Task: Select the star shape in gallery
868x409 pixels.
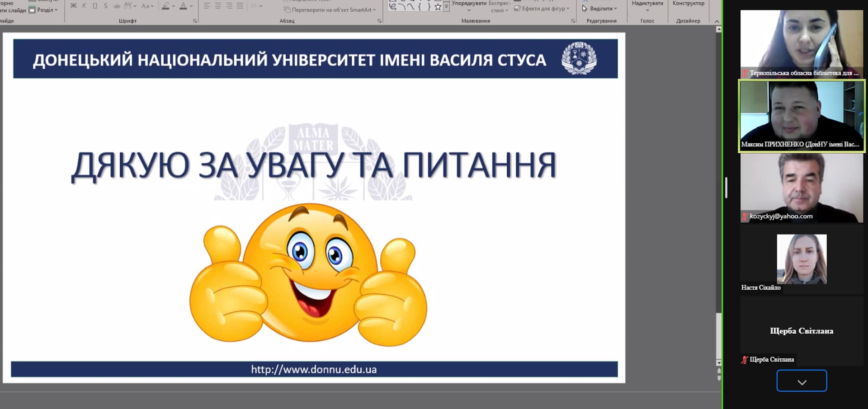Action: click(x=438, y=7)
